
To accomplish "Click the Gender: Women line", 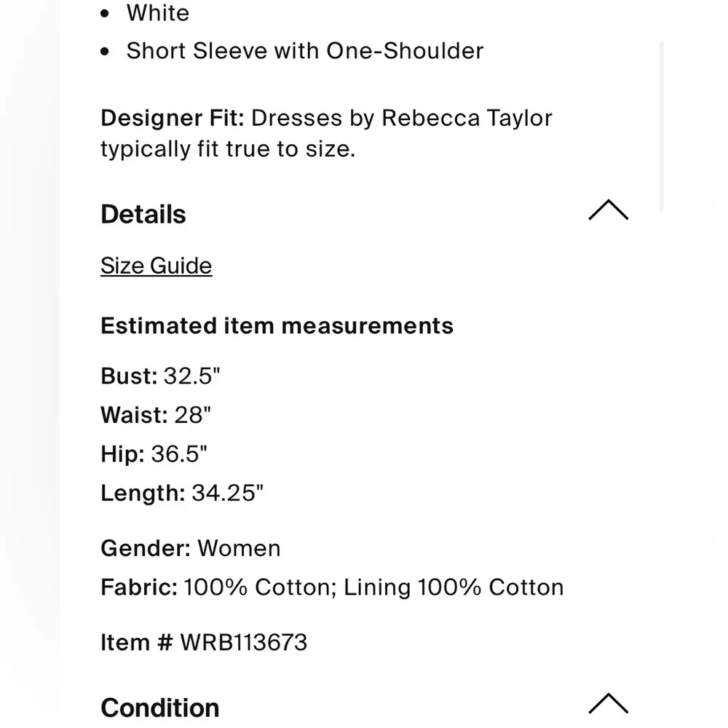I will click(x=190, y=548).
